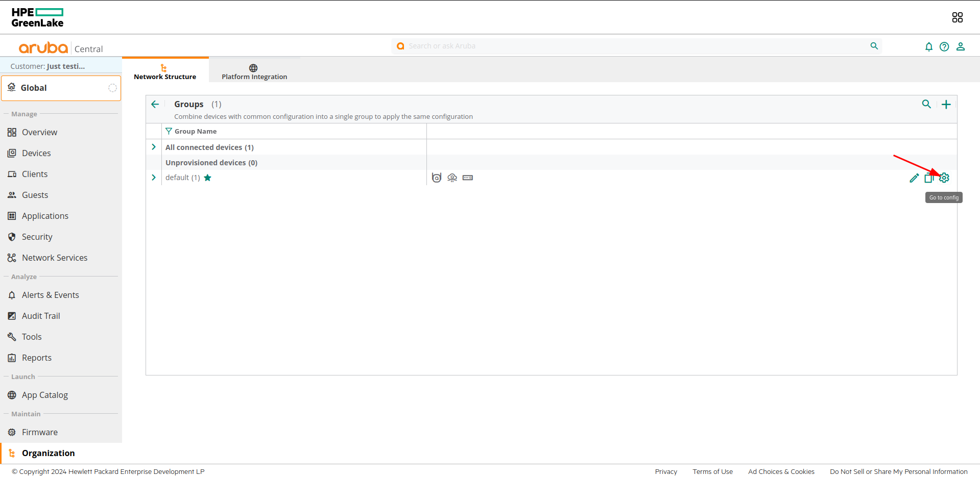Screen dimensions: 980x477
Task: Switch to the Platform Integration tab
Action: click(x=254, y=71)
